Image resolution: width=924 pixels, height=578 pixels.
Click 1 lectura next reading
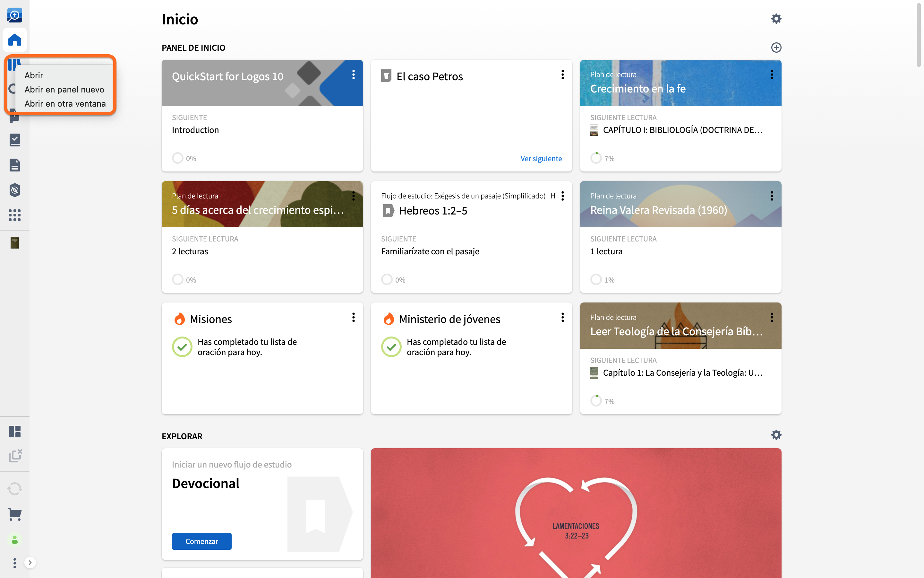(606, 251)
